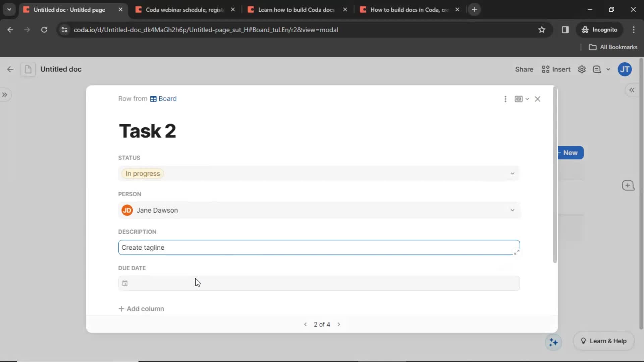Select the Learn & Help menu item

coord(604,341)
